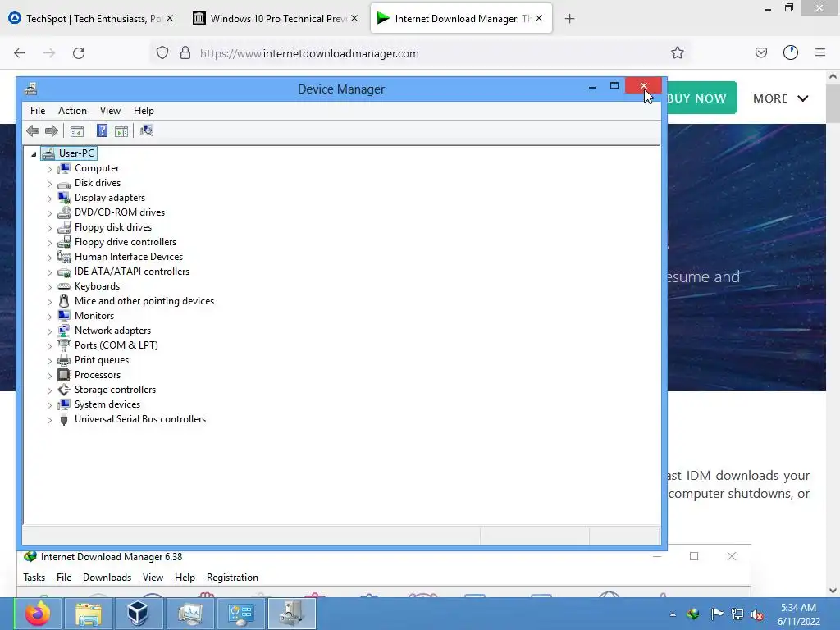The image size is (840, 630).
Task: Open the Tasks menu in Internet Download Manager
Action: point(34,577)
